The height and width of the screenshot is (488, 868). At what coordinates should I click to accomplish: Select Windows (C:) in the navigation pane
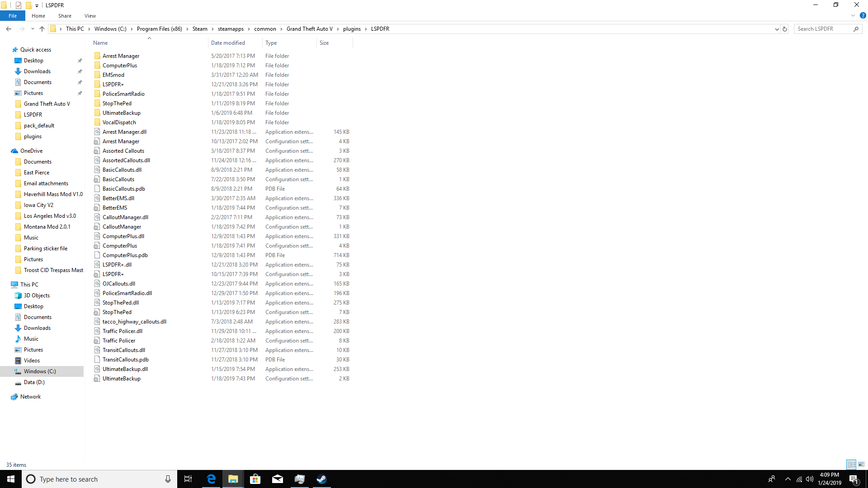40,371
